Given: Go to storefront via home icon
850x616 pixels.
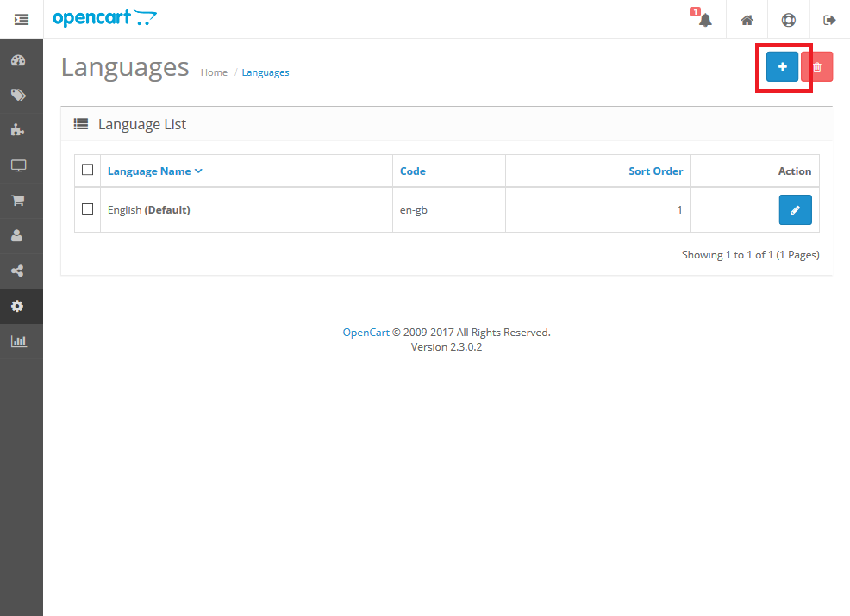Looking at the screenshot, I should pos(747,20).
